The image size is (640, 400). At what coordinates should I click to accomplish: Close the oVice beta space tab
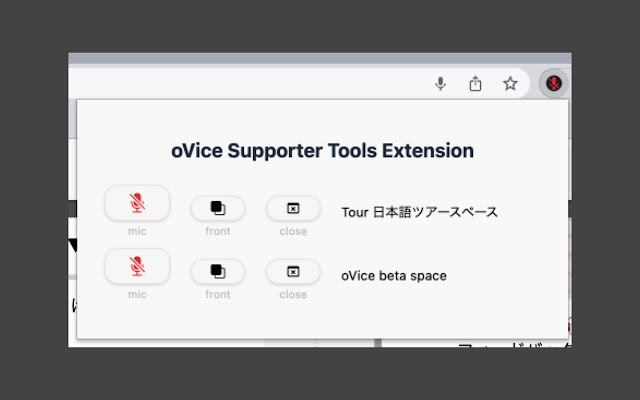293,271
